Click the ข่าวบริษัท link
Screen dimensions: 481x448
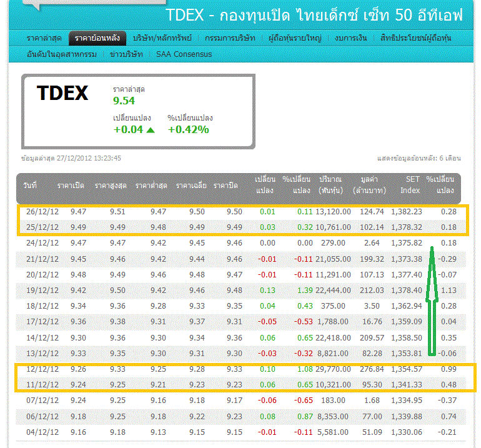click(126, 54)
